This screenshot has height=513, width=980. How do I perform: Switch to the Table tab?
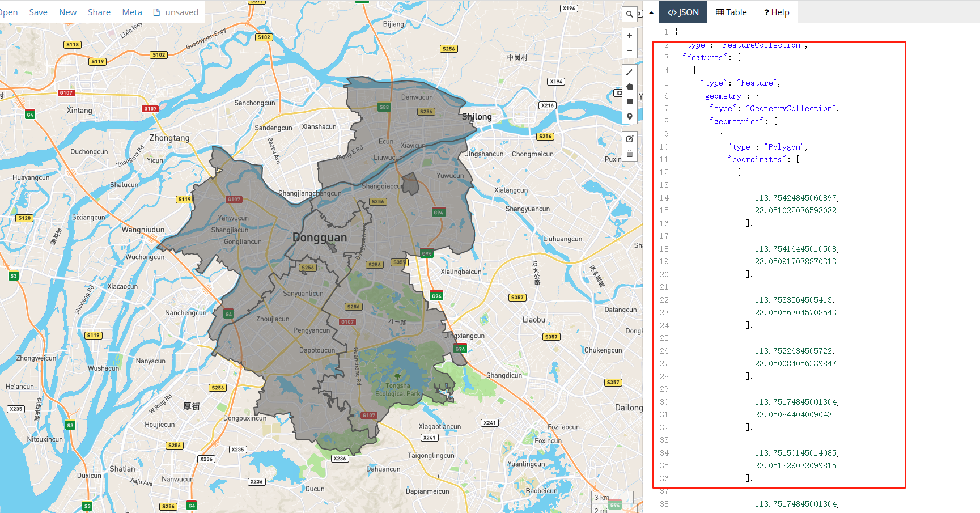[x=731, y=12]
